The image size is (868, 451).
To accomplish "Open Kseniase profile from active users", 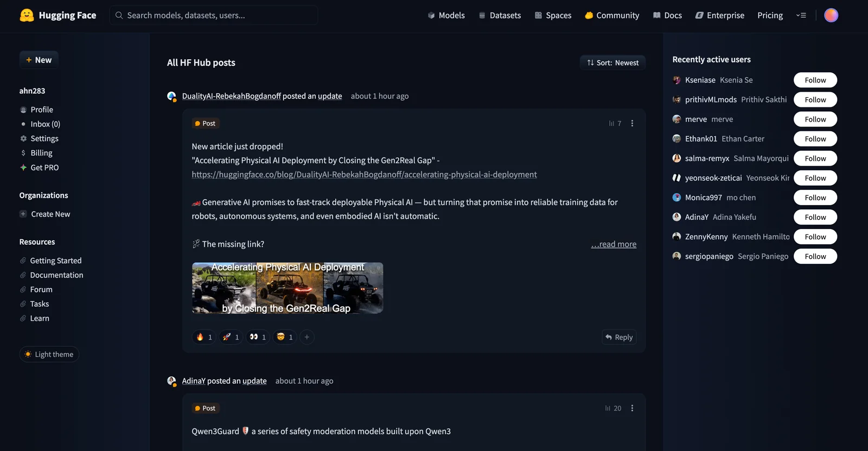I will point(700,80).
